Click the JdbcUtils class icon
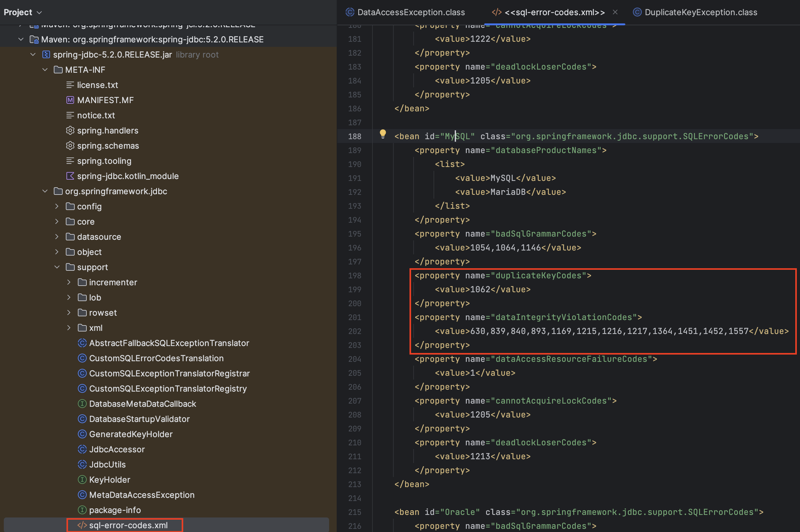Screen dimensions: 800x532 [82, 464]
